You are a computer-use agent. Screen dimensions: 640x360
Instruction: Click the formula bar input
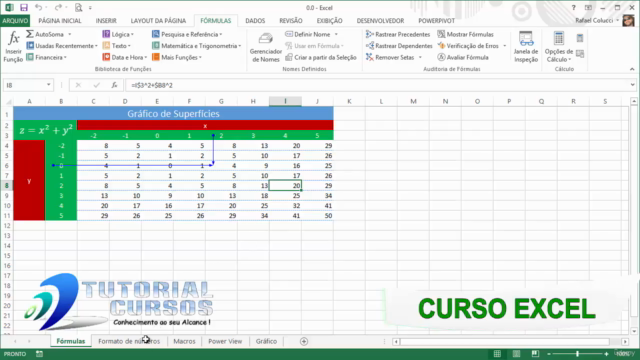(x=378, y=85)
